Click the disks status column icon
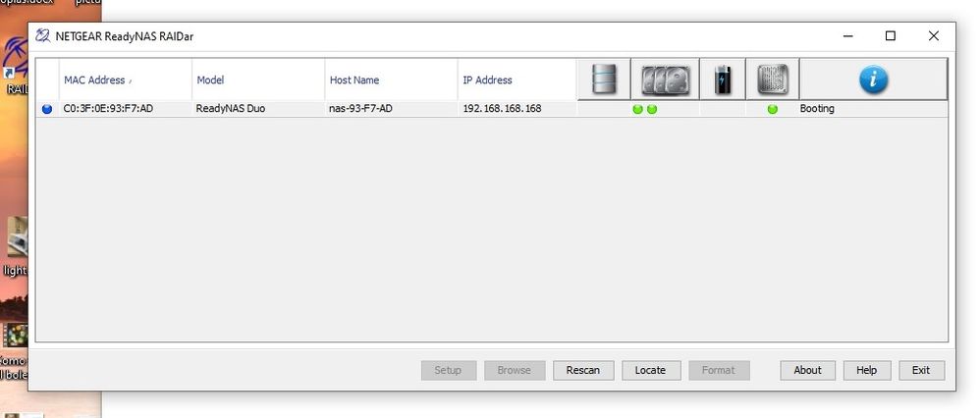The width and height of the screenshot is (980, 418). (x=666, y=80)
